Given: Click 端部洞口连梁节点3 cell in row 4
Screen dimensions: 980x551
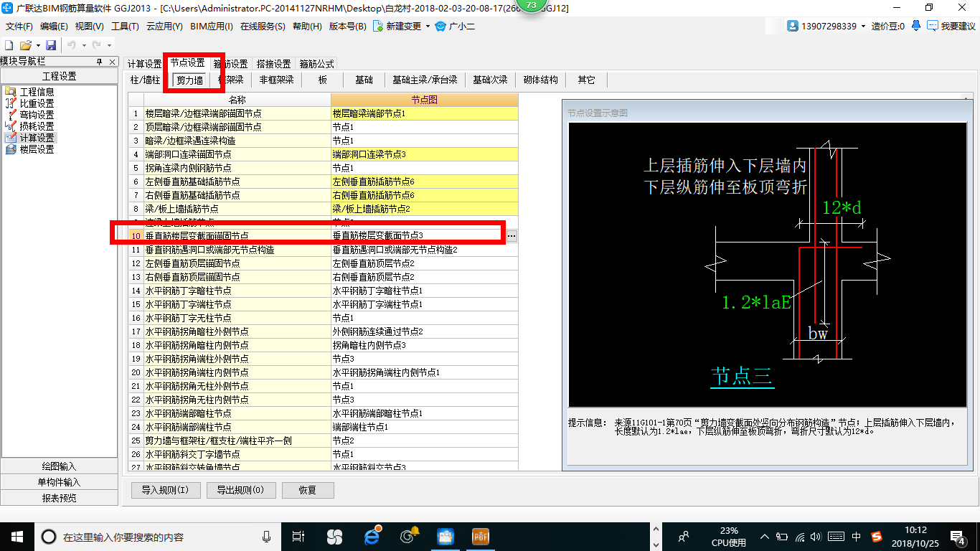Looking at the screenshot, I should pos(424,154).
